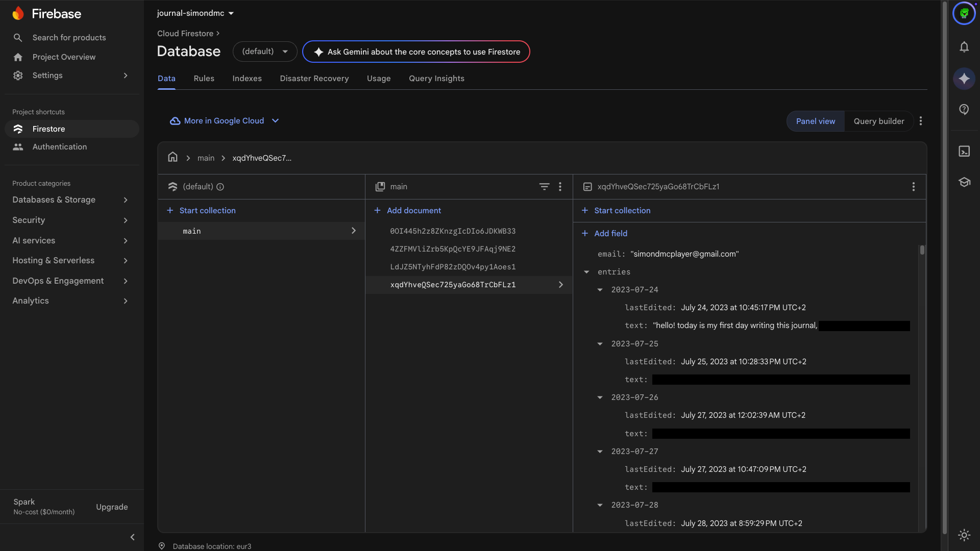Toggle the light/dark theme sun icon
This screenshot has width=980, height=551.
(x=964, y=535)
